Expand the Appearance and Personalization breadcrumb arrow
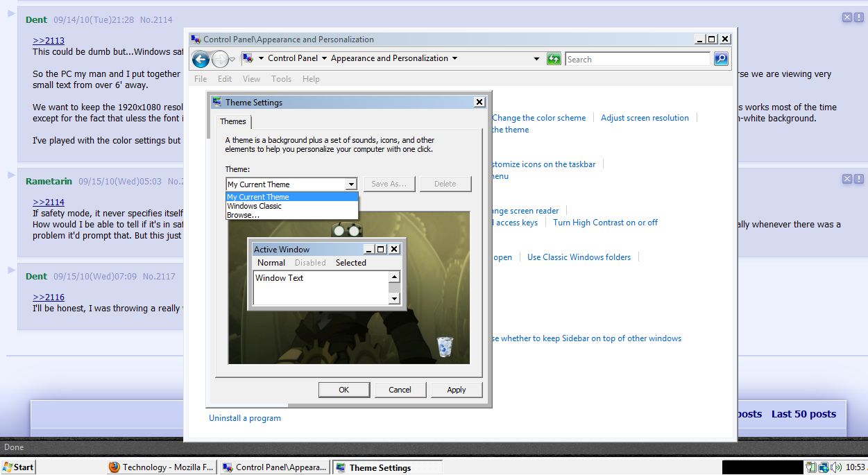 (455, 59)
